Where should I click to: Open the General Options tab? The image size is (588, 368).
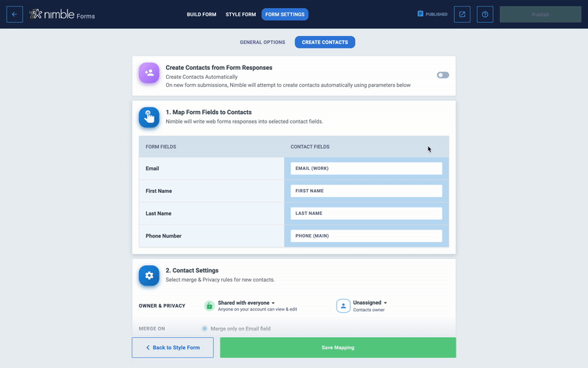click(262, 42)
